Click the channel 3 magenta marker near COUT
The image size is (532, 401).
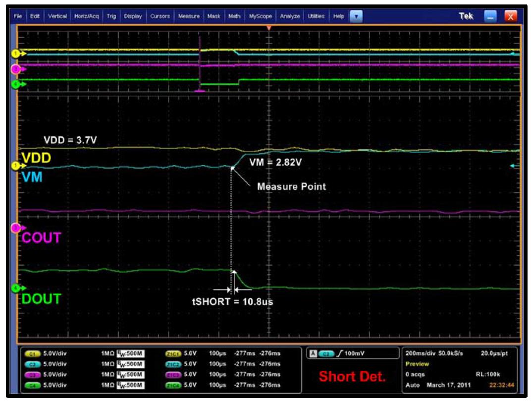(17, 228)
